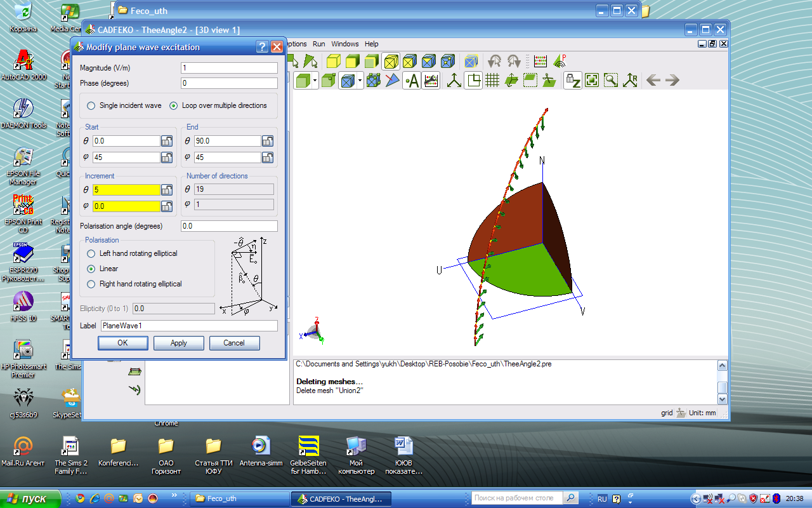The height and width of the screenshot is (508, 812).
Task: Click the Increment theta lock icon
Action: click(x=166, y=190)
